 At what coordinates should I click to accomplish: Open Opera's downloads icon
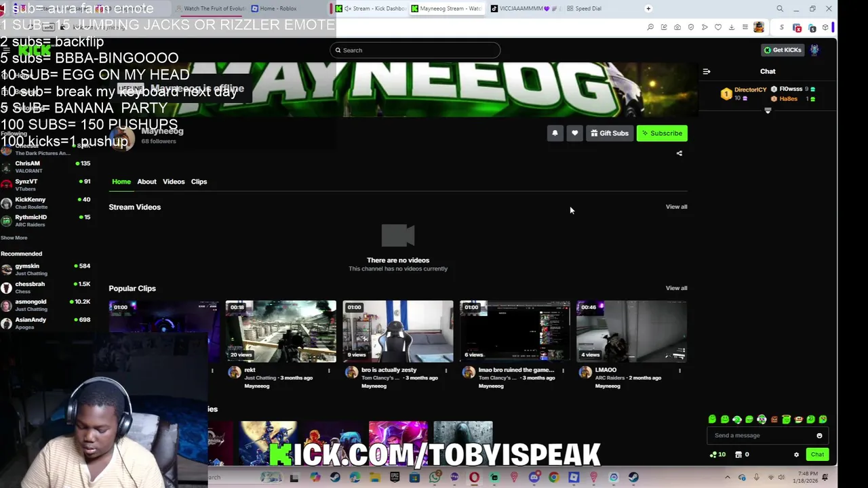732,27
